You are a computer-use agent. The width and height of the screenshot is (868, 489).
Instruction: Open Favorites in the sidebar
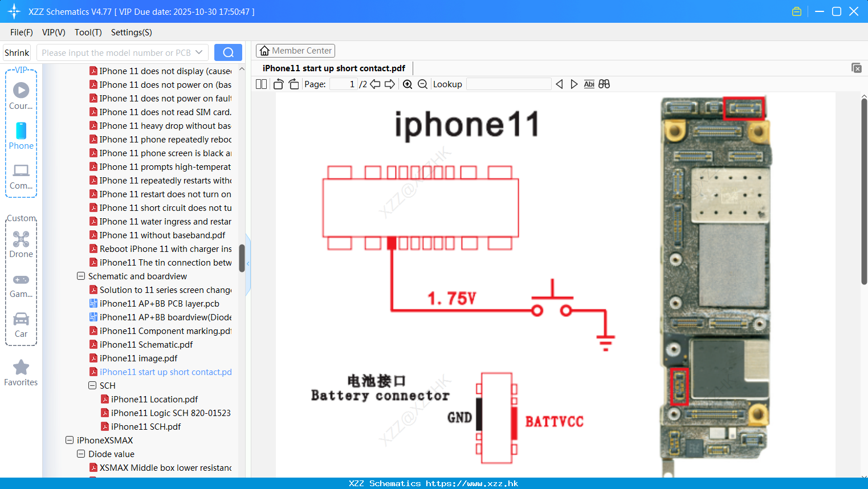point(21,373)
